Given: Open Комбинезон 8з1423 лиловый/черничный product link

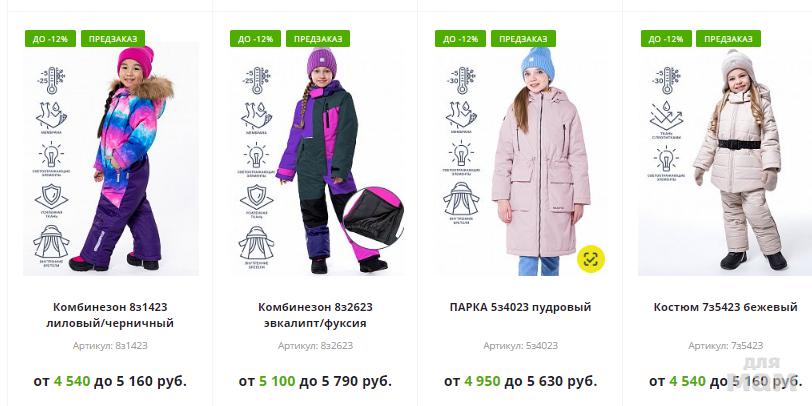Looking at the screenshot, I should click(110, 315).
